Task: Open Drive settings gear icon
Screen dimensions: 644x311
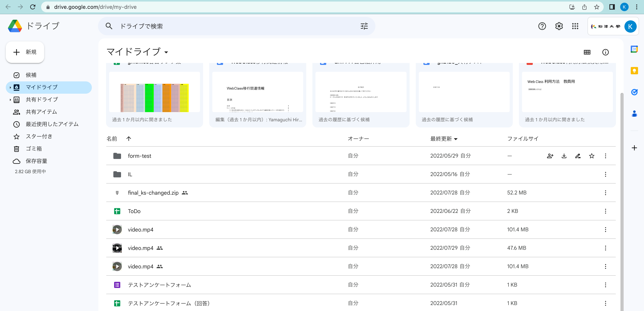Action: click(x=559, y=26)
